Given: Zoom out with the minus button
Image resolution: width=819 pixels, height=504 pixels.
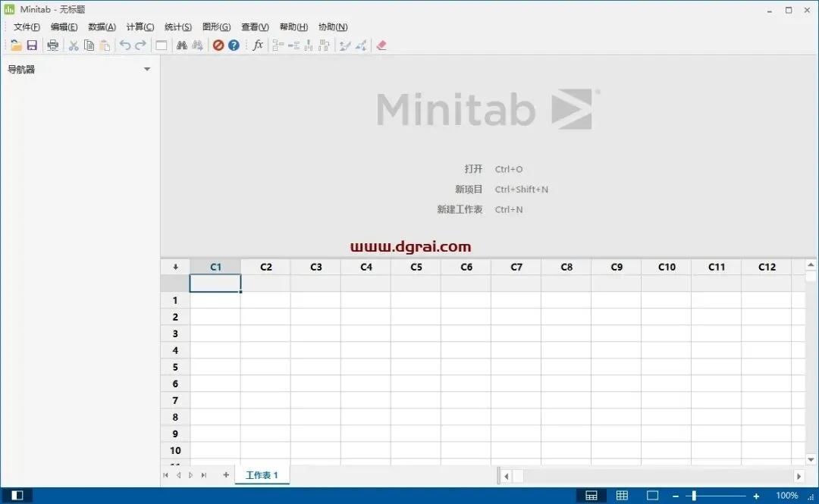Looking at the screenshot, I should [x=676, y=496].
